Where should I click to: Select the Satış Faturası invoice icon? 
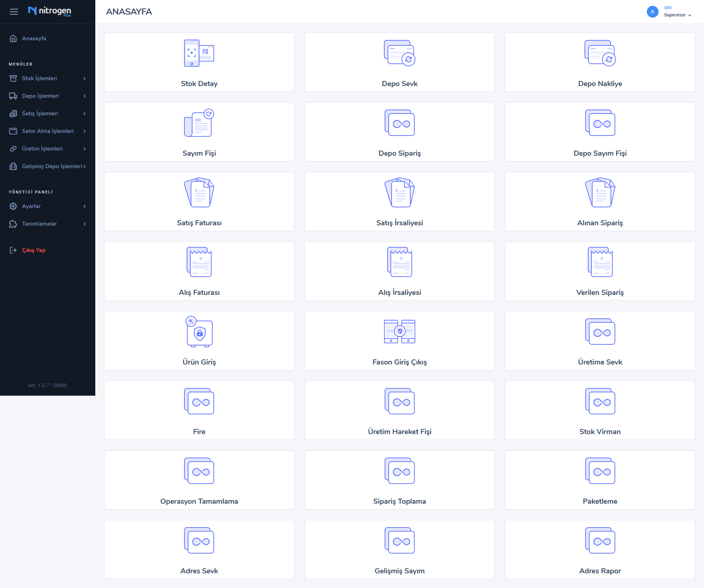199,192
